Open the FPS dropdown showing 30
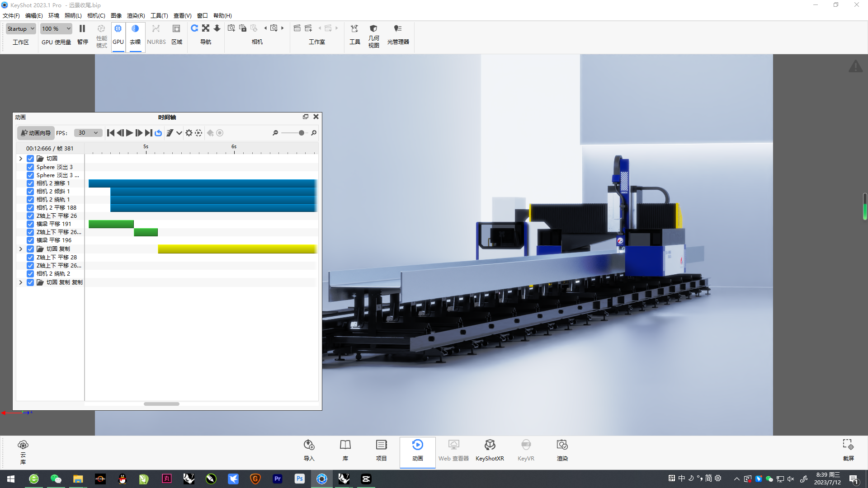Viewport: 868px width, 488px height. pyautogui.click(x=88, y=133)
